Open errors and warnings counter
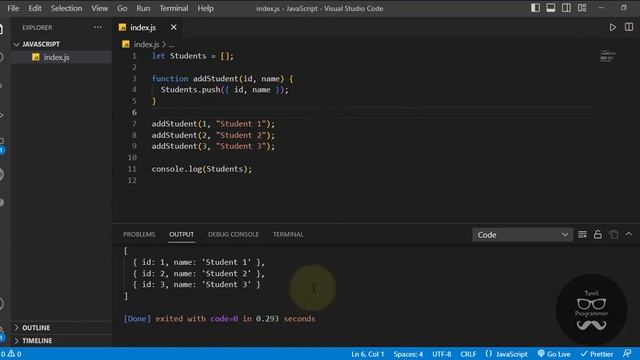Viewport: 640px width, 360px height. click(11, 354)
